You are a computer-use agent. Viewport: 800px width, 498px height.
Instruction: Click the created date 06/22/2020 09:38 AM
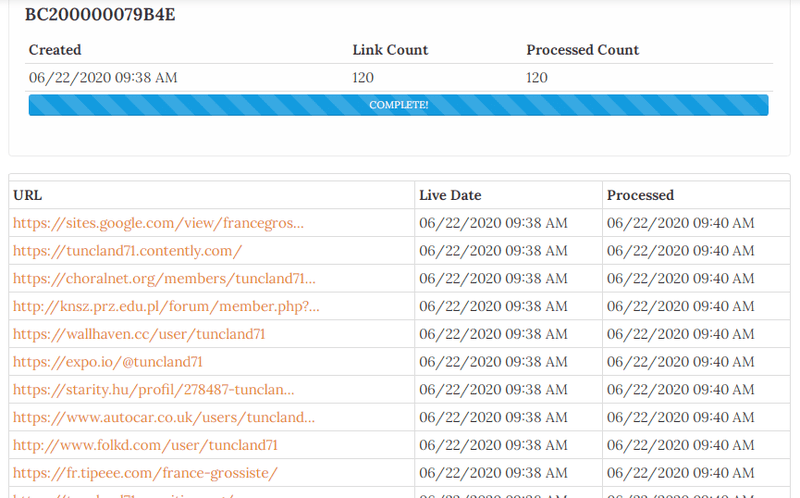pos(103,78)
